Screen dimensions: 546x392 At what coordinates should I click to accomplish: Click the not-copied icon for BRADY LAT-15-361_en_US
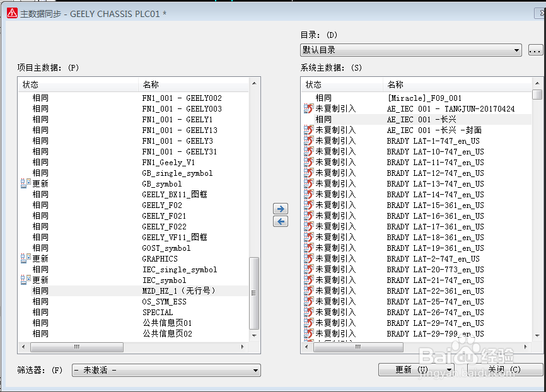[x=308, y=205]
